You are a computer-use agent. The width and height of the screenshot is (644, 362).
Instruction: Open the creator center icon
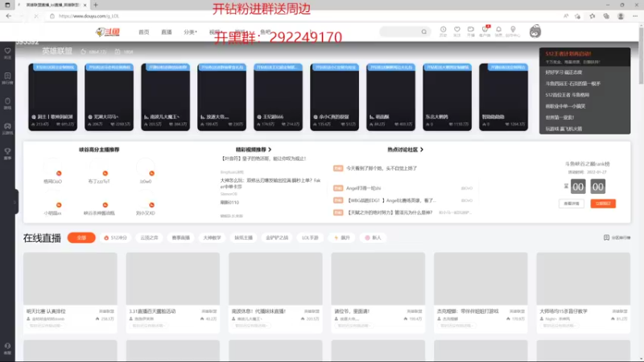513,31
